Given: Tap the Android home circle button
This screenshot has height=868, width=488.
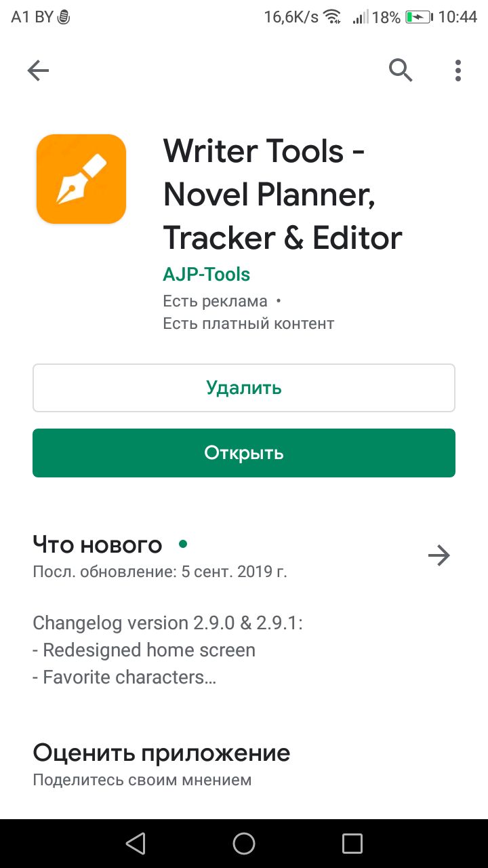Looking at the screenshot, I should pos(244,844).
